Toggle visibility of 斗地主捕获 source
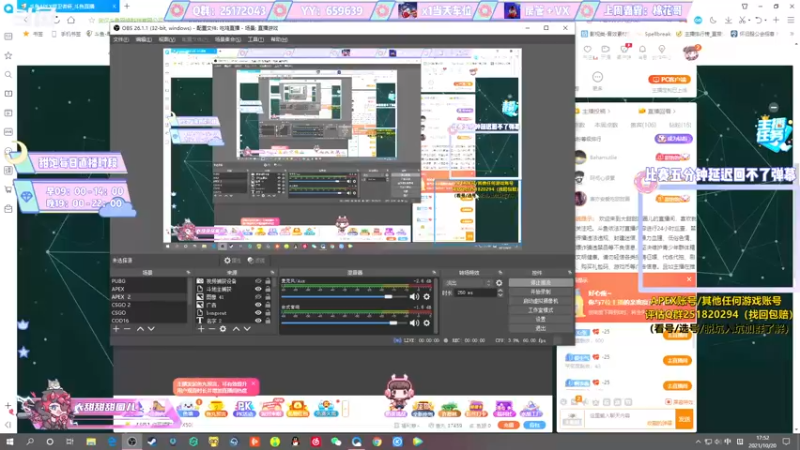 [258, 289]
